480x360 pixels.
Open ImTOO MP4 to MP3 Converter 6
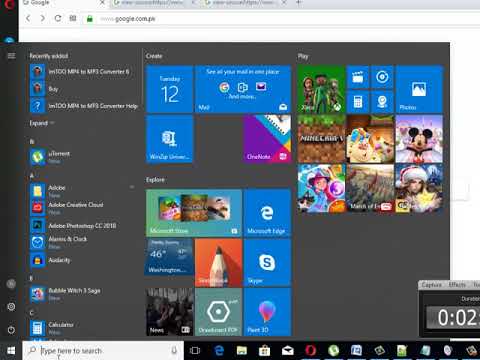pyautogui.click(x=83, y=71)
